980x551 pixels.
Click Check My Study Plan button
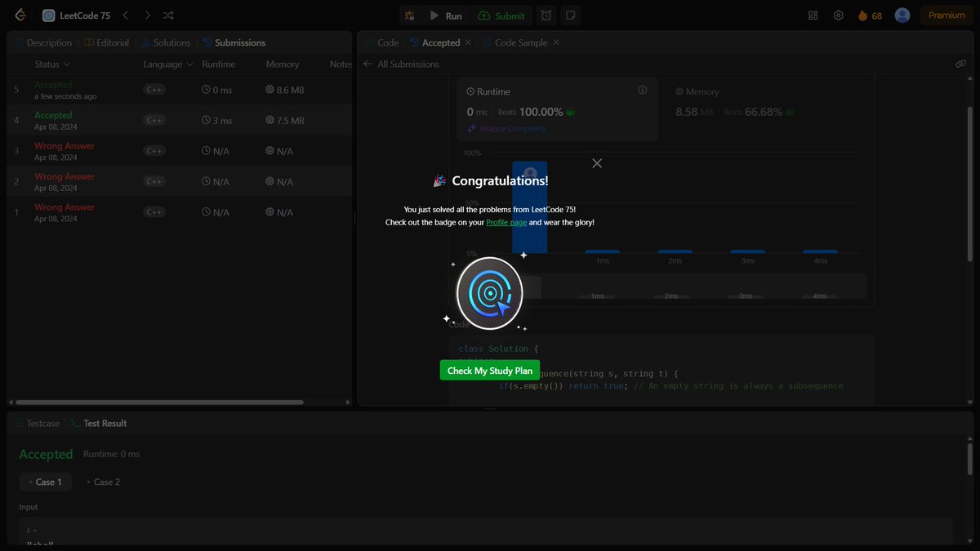click(490, 371)
